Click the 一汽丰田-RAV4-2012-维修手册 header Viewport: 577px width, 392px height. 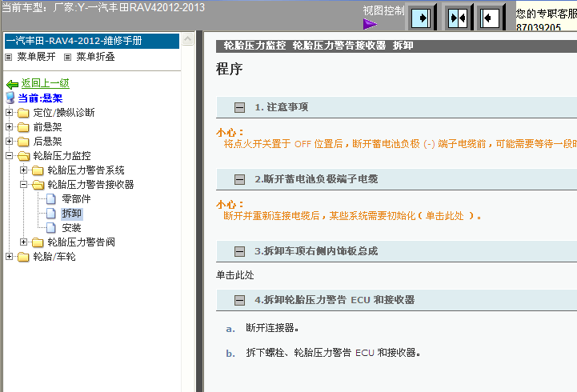click(x=92, y=41)
